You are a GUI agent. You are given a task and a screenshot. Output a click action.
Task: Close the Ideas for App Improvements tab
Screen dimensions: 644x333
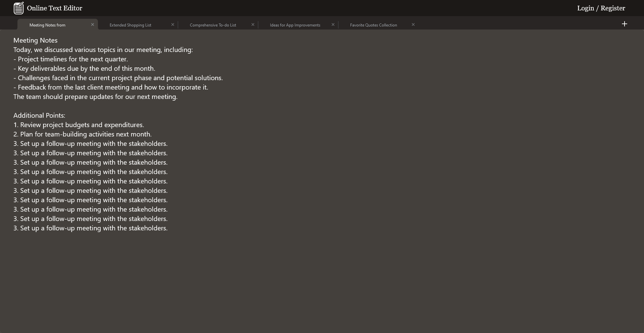pyautogui.click(x=333, y=24)
